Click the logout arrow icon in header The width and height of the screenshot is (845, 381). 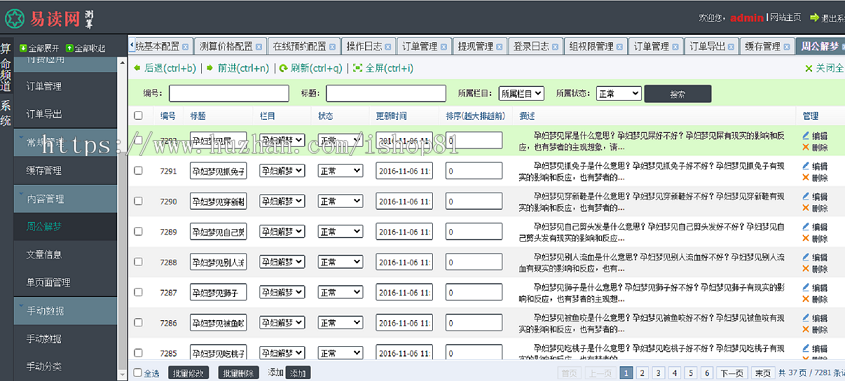pyautogui.click(x=814, y=18)
